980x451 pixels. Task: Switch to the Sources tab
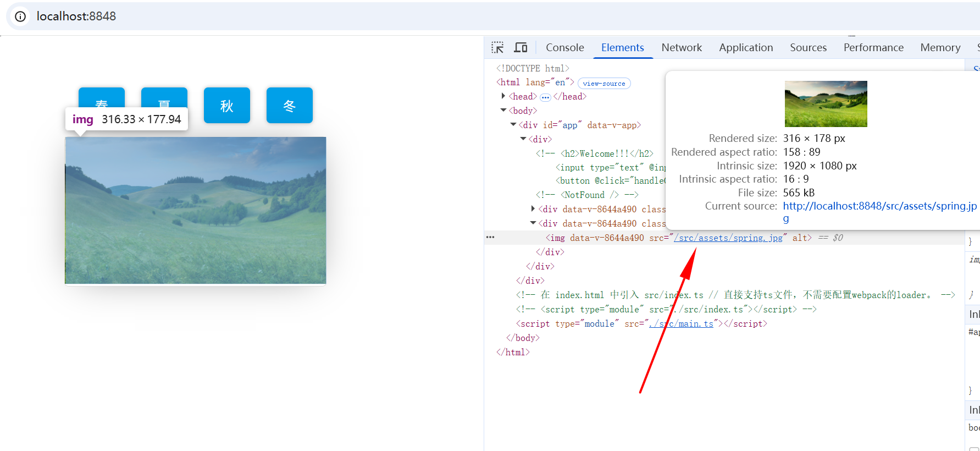pyautogui.click(x=808, y=47)
